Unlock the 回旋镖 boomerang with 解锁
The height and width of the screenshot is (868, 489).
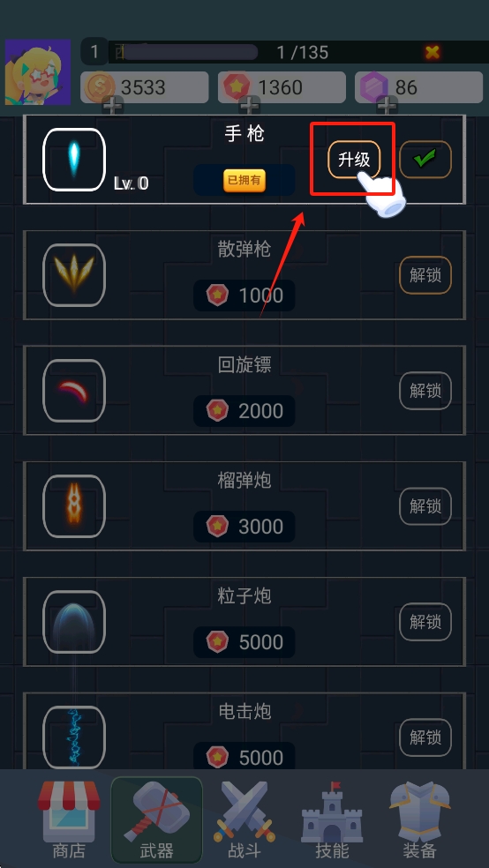coord(425,391)
